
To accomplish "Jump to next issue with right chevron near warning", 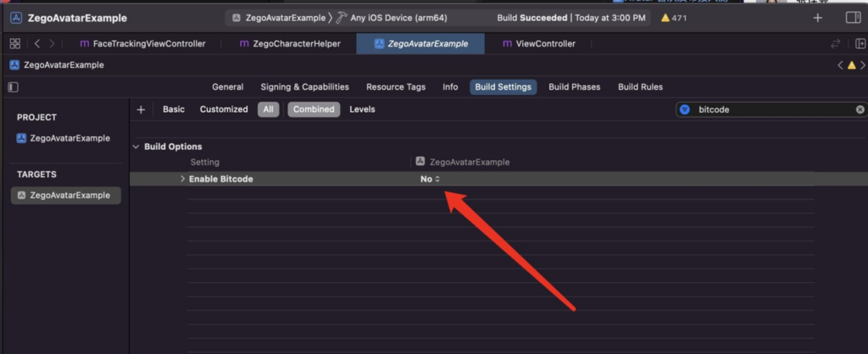I will point(863,65).
